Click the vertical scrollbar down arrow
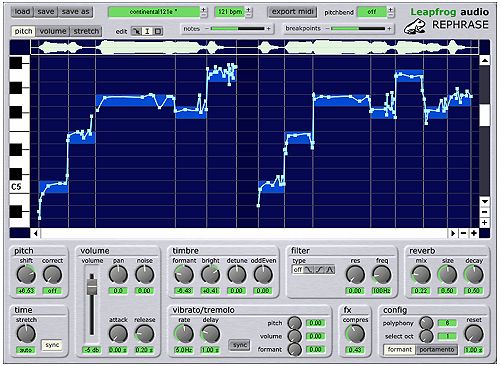 pos(485,201)
